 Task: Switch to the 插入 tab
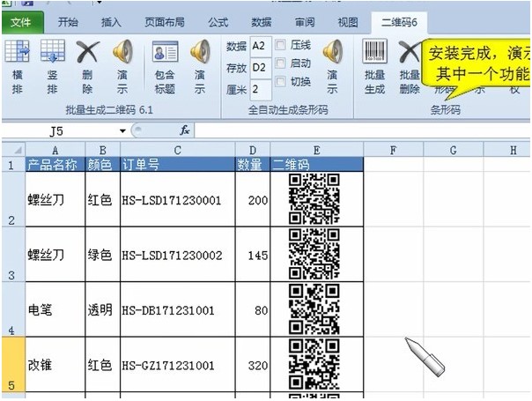(x=111, y=22)
